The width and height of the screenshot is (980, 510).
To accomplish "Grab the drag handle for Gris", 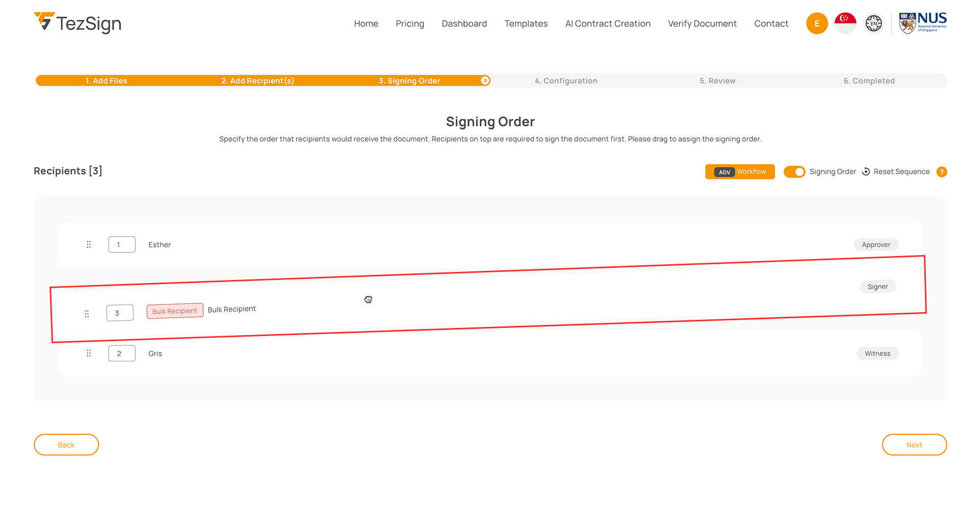I will (89, 353).
